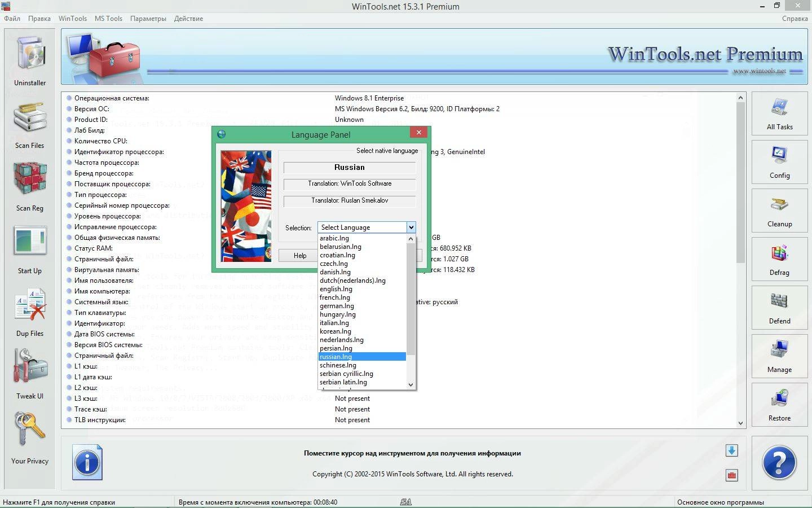This screenshot has height=508, width=812.
Task: Click the uptime status bar entry
Action: [x=258, y=502]
